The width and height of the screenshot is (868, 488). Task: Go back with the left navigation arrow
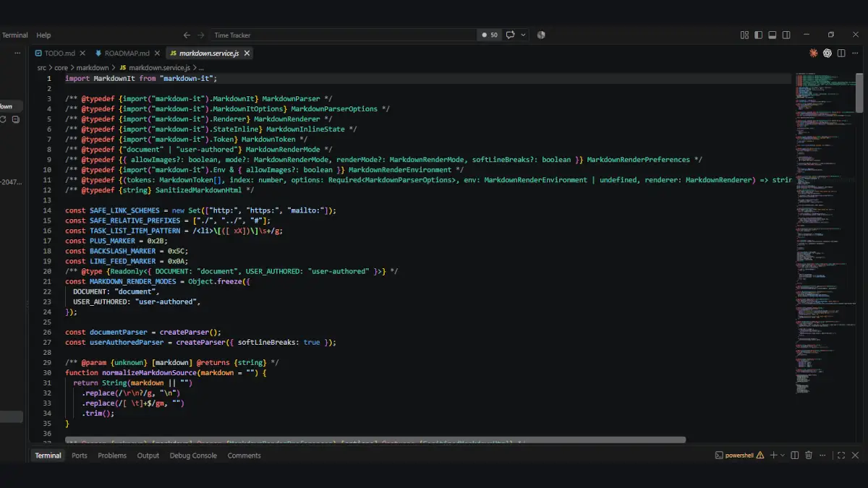coord(187,35)
